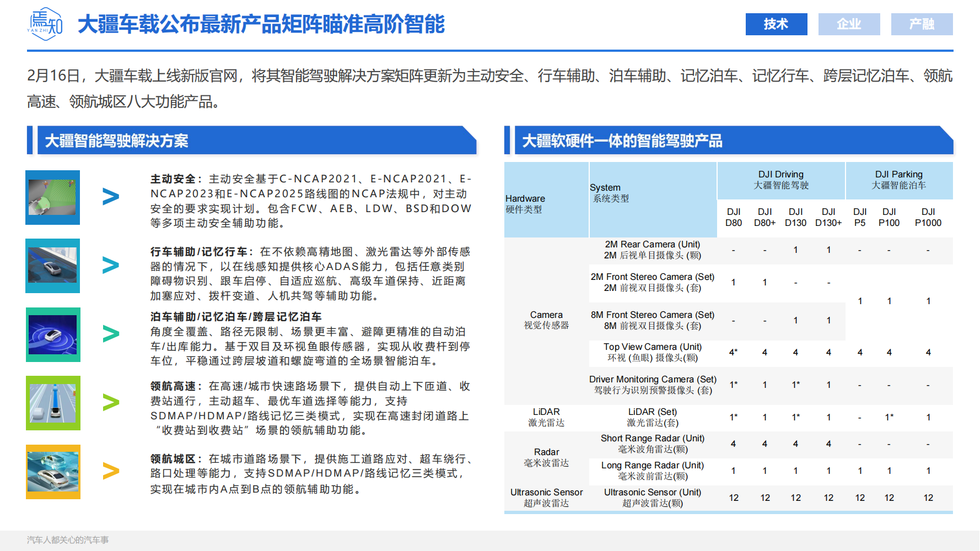Open the 泊车辅助 parking thumbnail
This screenshot has height=551, width=980.
click(x=53, y=334)
